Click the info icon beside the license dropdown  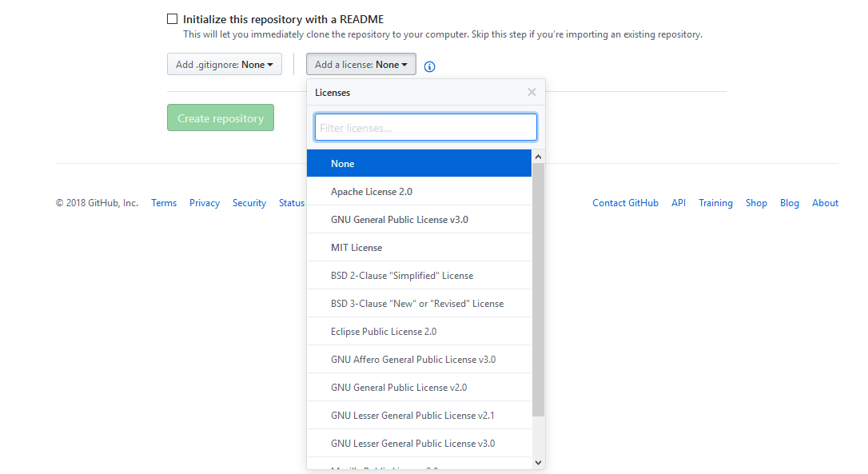tap(429, 66)
